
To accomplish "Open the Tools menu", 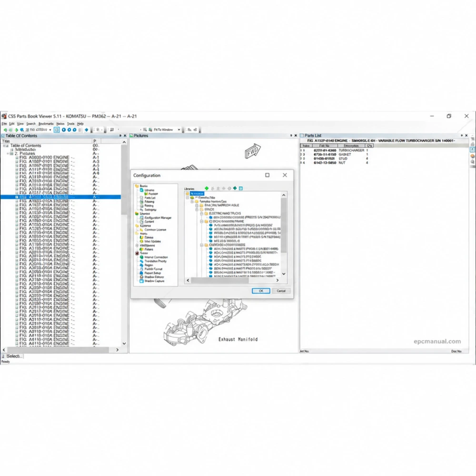I will click(x=71, y=124).
